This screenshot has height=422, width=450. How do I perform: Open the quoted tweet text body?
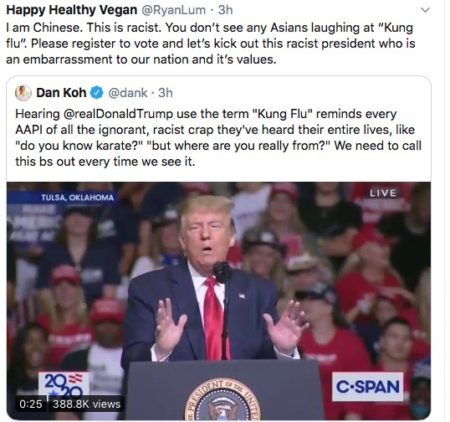click(x=218, y=138)
